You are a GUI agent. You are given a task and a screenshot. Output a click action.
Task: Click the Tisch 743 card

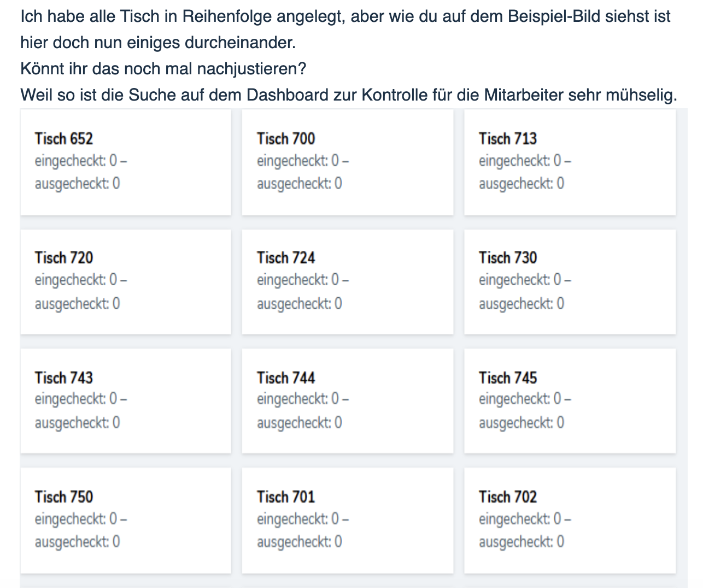[125, 401]
